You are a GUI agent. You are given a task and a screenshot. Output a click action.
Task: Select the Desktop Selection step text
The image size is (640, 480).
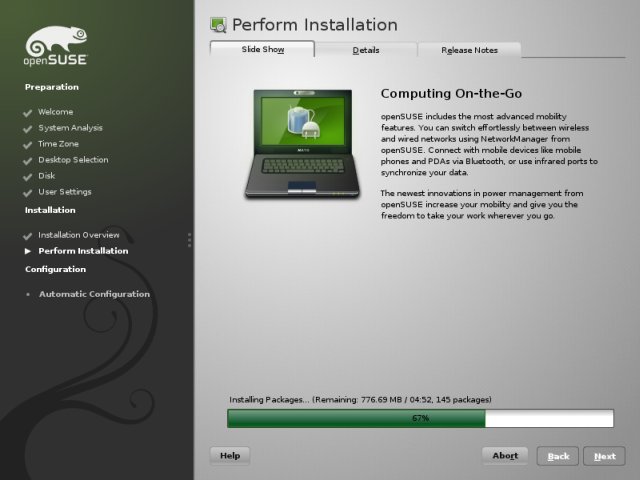73,160
